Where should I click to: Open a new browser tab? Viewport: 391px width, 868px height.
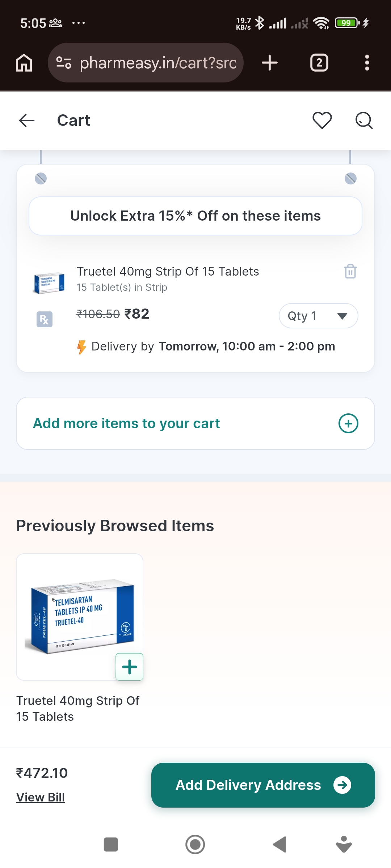[x=270, y=63]
